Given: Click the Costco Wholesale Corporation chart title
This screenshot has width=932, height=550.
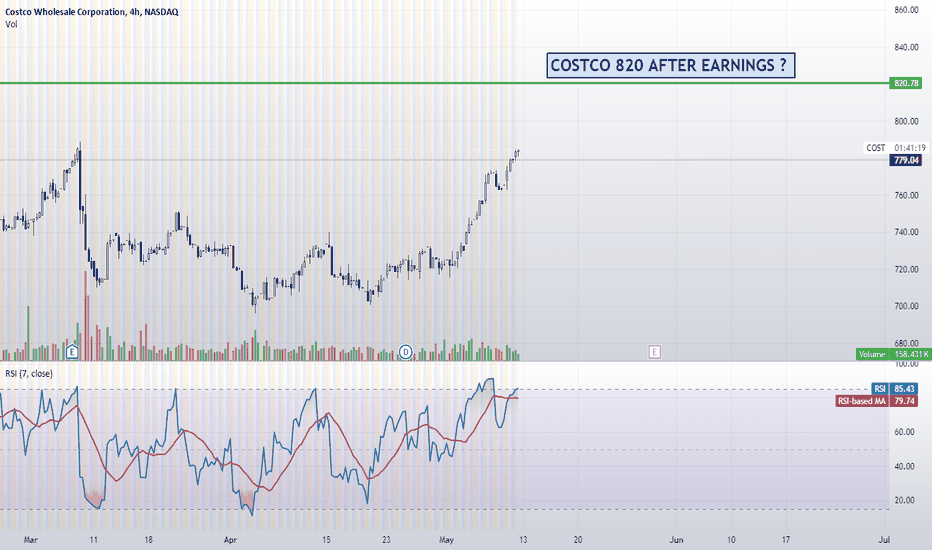Looking at the screenshot, I should pos(92,12).
